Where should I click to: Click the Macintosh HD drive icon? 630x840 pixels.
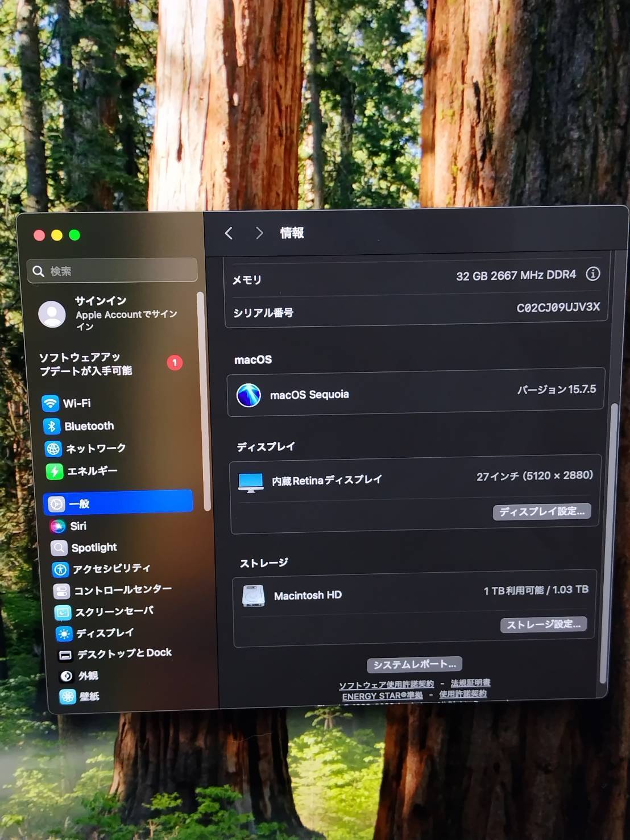pos(253,596)
